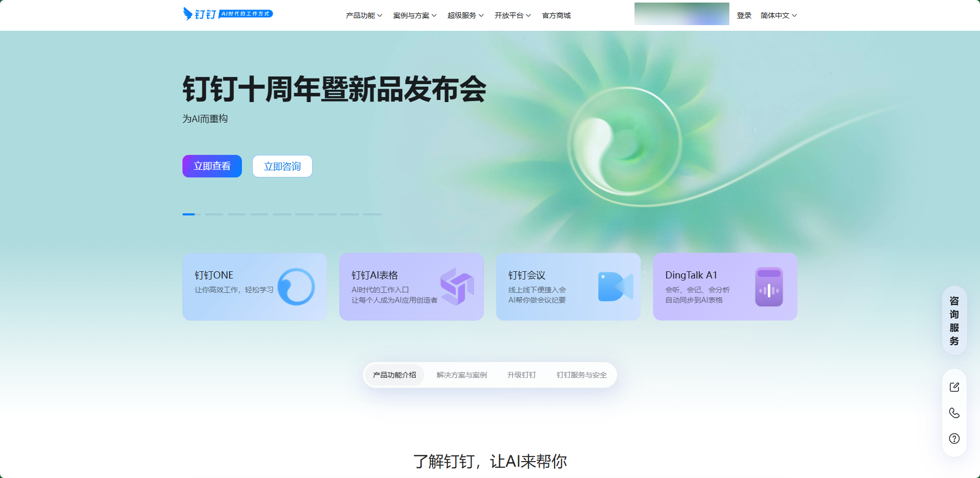The height and width of the screenshot is (478, 980).
Task: Click the question mark help icon
Action: click(x=954, y=439)
